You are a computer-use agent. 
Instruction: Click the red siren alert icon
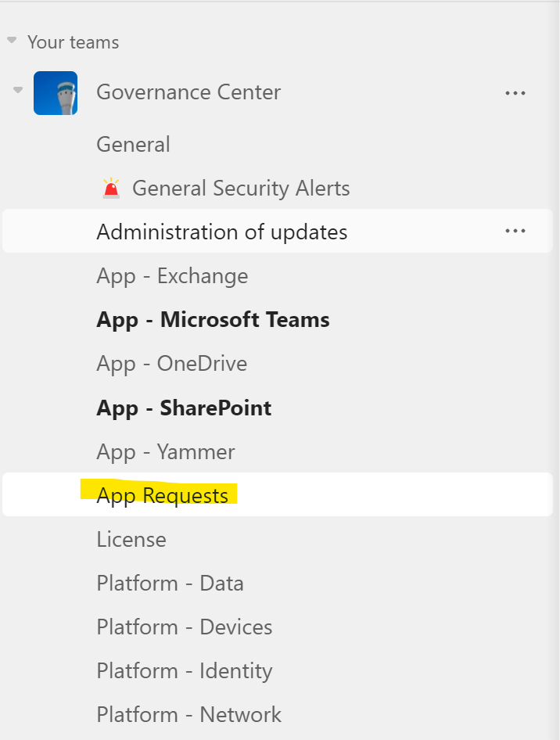pos(112,189)
